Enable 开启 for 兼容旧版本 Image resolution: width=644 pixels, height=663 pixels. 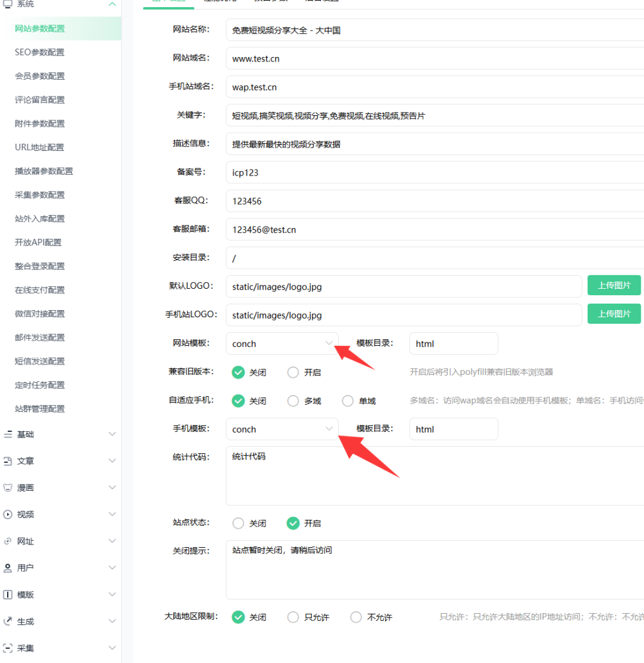292,372
